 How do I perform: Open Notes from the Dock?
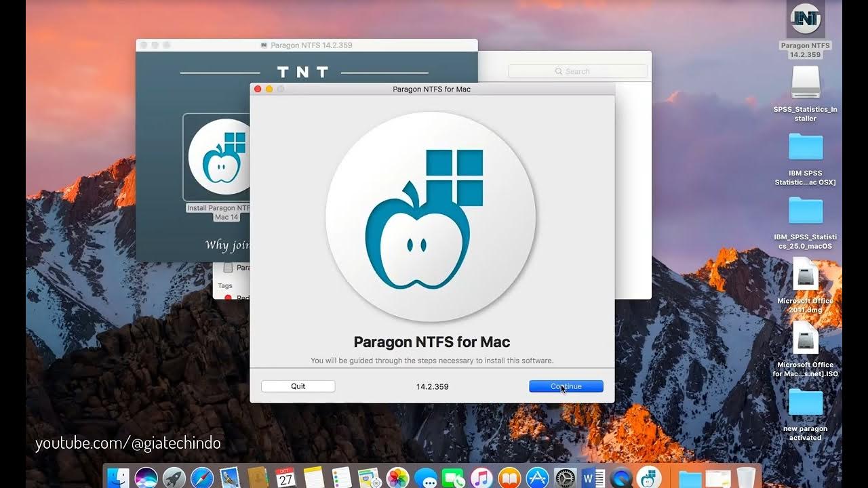[313, 478]
